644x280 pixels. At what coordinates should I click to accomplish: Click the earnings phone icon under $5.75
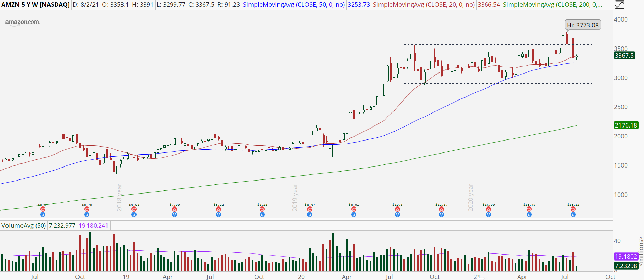[87, 209]
